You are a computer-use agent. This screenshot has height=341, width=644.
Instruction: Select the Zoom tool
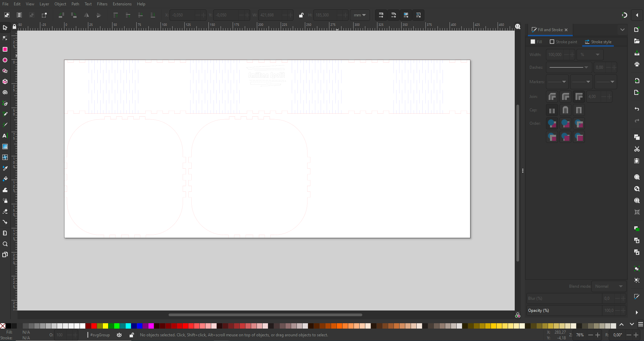pyautogui.click(x=5, y=244)
